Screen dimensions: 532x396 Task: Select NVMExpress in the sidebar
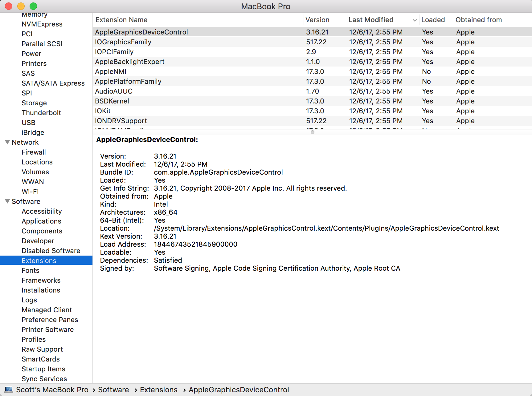(42, 24)
